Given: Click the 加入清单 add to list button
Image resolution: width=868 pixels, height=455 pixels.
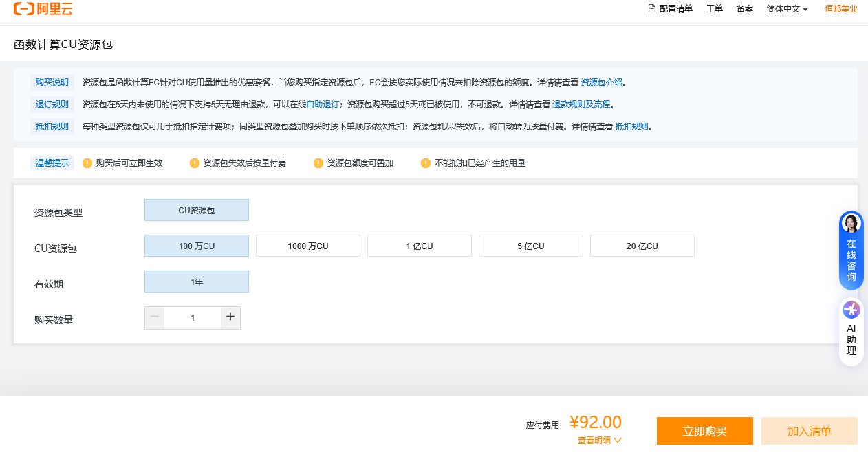Looking at the screenshot, I should point(809,432).
